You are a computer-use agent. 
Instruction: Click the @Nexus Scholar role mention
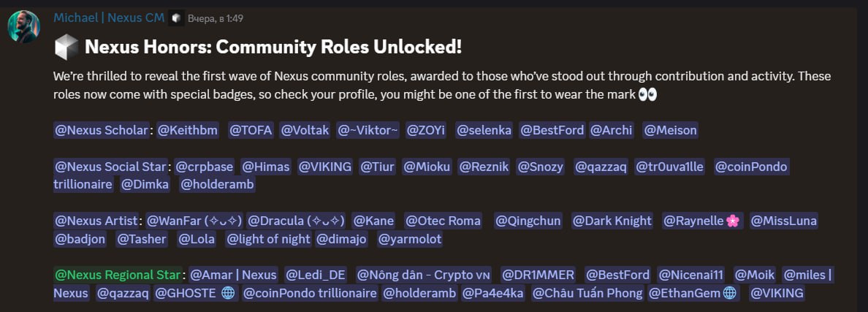click(102, 131)
